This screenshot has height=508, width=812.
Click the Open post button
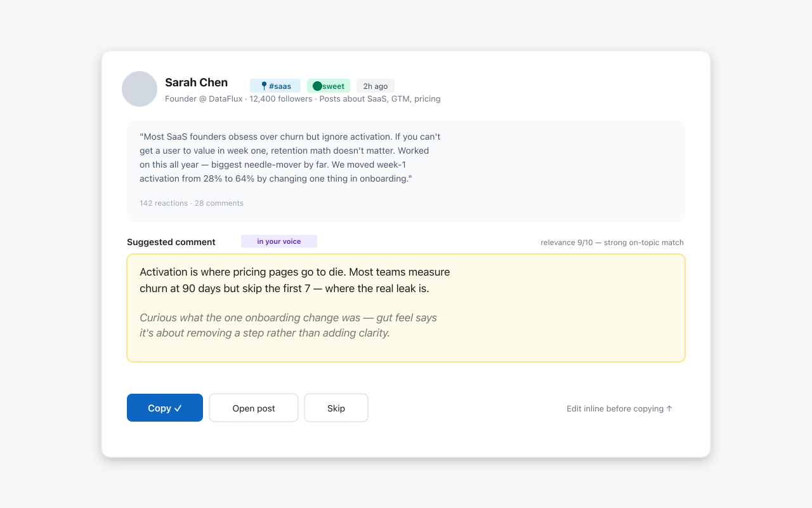coord(253,408)
